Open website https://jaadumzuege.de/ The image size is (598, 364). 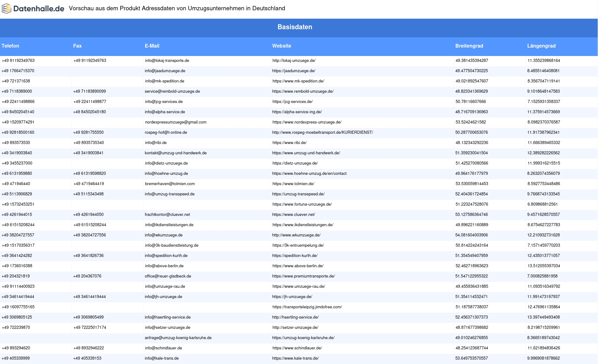(x=294, y=71)
